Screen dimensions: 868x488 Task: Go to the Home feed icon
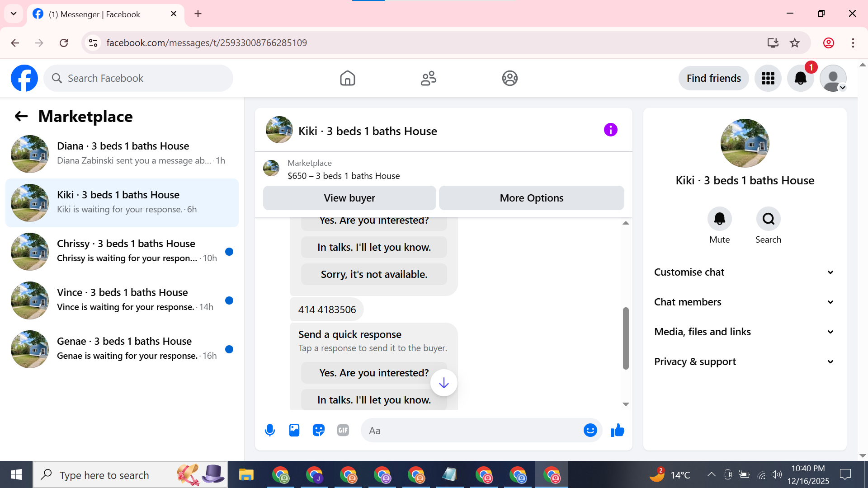pos(347,78)
